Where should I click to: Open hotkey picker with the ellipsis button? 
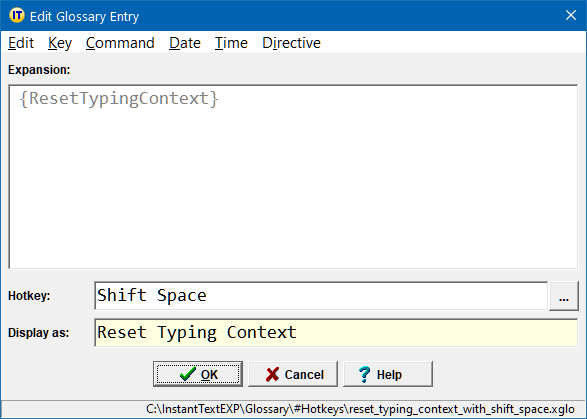click(x=564, y=296)
